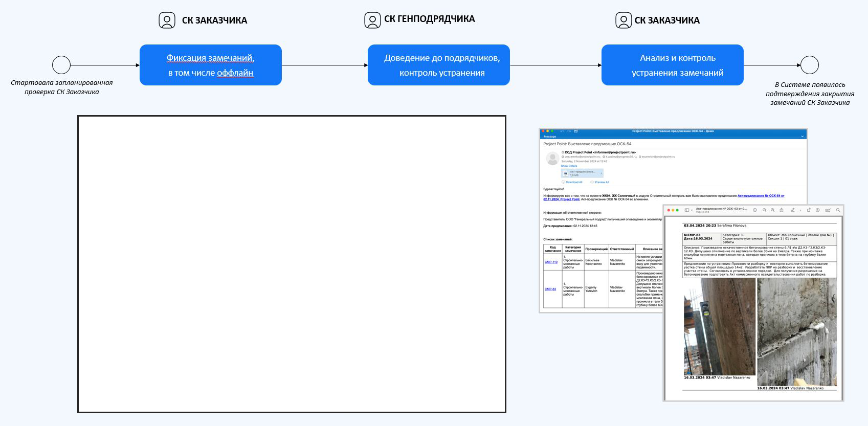
Task: Click the right photo of concrete wall
Action: (x=796, y=332)
